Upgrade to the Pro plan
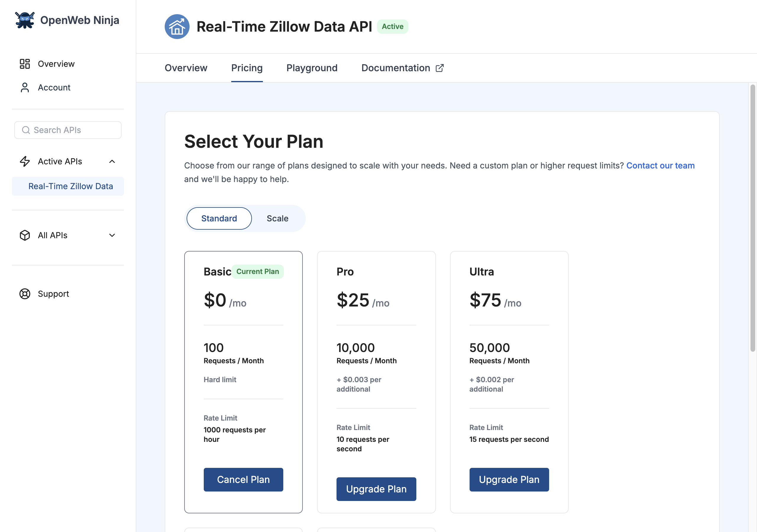757x532 pixels. click(376, 489)
